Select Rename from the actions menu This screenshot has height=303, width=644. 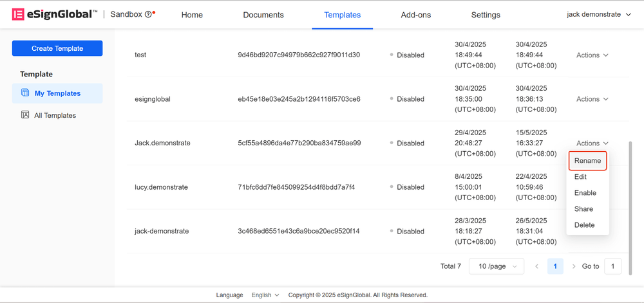coord(587,161)
